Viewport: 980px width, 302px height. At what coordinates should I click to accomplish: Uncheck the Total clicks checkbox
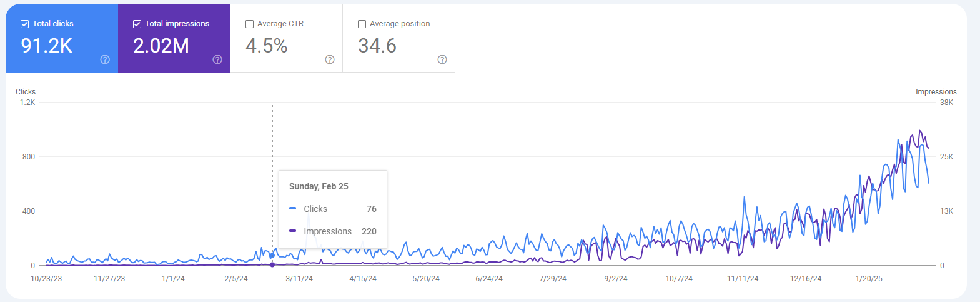24,24
